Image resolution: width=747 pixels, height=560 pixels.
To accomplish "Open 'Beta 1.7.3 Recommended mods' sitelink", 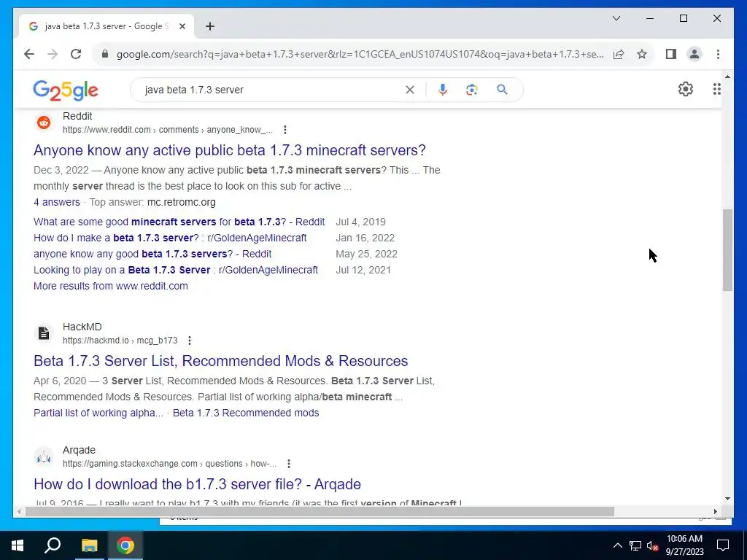I will tap(246, 413).
